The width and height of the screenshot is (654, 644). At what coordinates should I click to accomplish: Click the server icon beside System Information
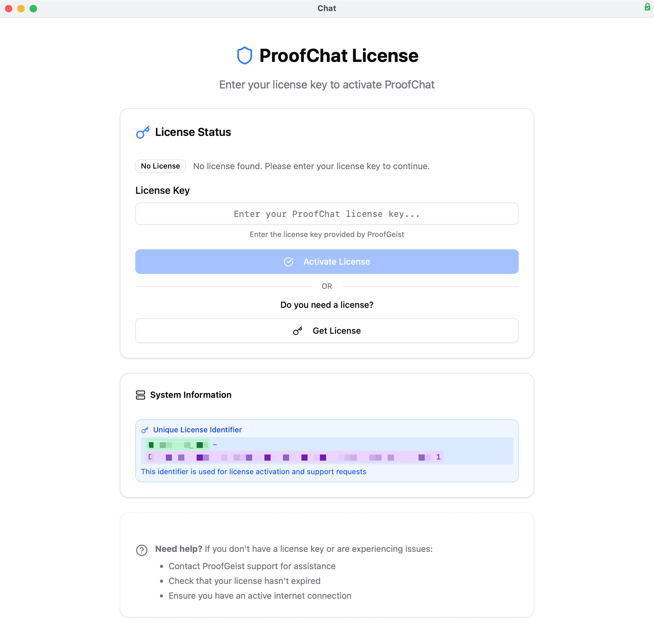pos(141,395)
